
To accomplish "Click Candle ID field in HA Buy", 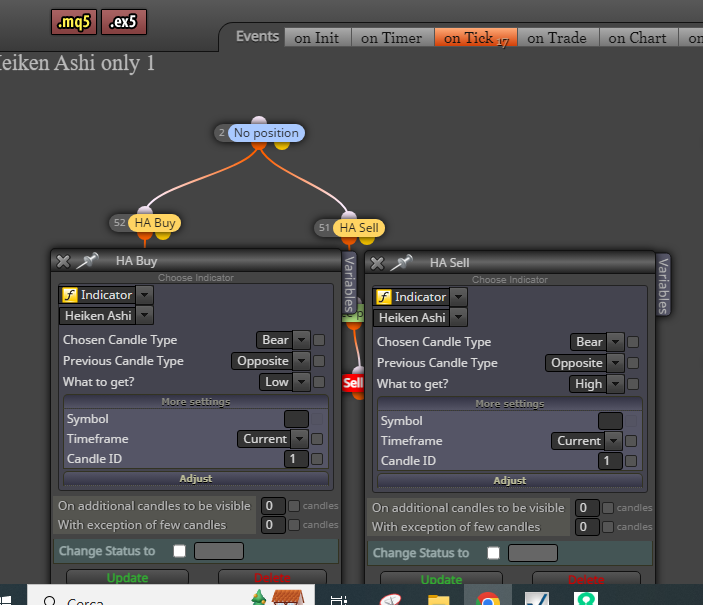I will (296, 459).
